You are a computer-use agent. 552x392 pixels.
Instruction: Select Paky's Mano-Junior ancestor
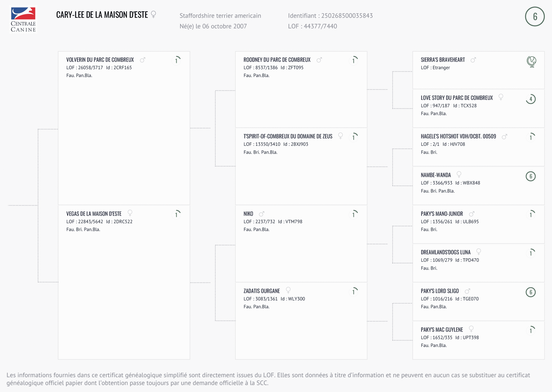(x=442, y=214)
